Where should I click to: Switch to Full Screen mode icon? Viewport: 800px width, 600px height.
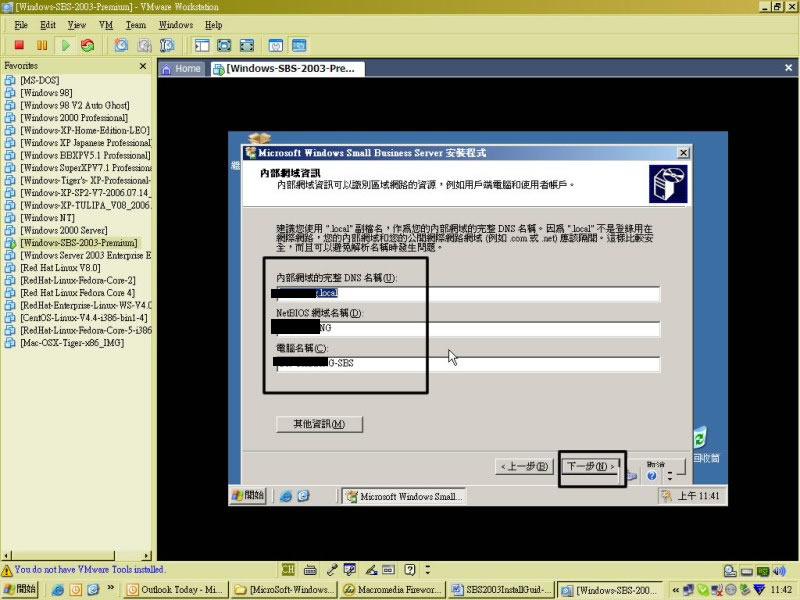pos(223,45)
